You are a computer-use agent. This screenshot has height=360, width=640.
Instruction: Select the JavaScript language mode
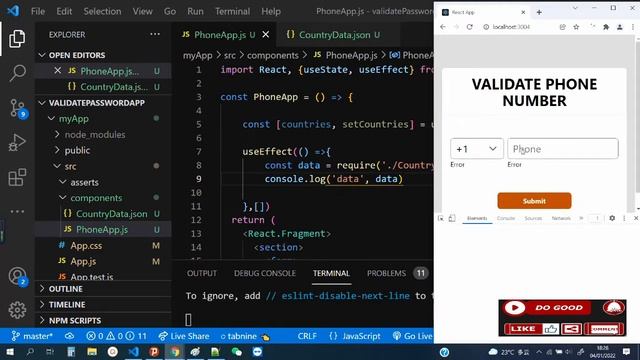[355, 336]
